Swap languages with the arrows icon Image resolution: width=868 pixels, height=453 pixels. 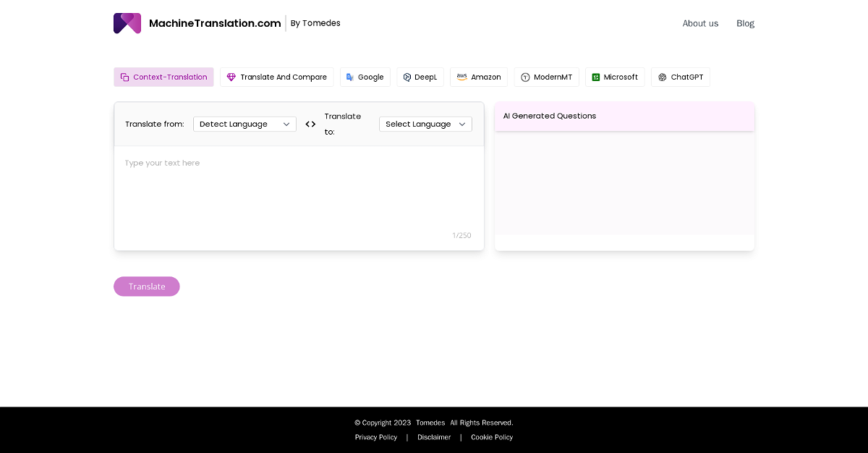point(310,124)
